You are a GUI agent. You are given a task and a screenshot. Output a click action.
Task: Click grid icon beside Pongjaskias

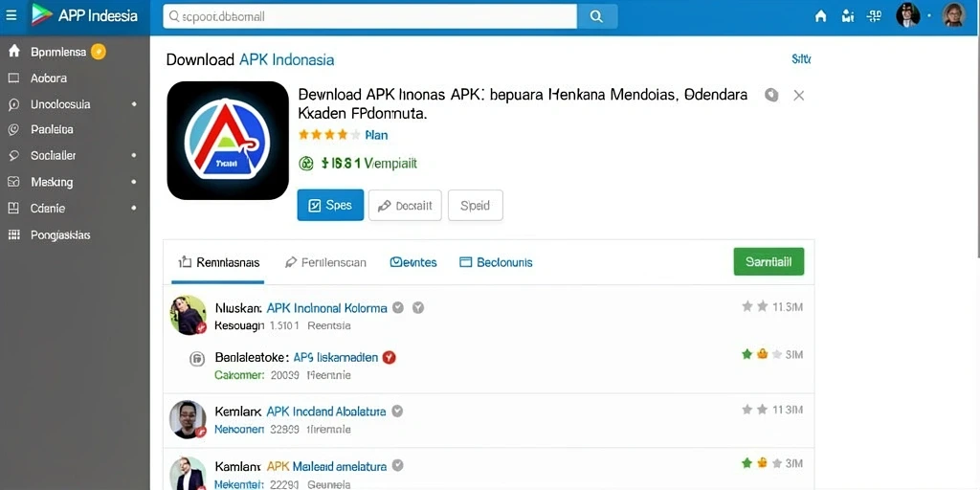pos(13,235)
